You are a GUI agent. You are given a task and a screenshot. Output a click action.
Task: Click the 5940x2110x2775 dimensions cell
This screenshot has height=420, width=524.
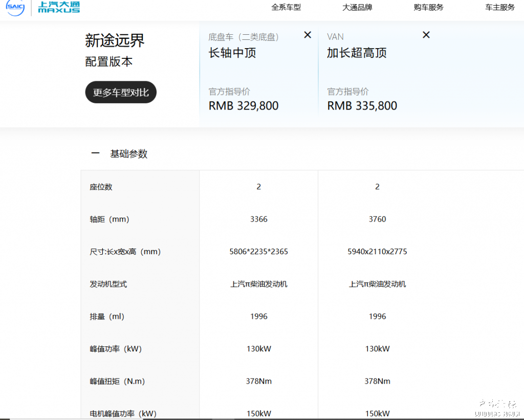[x=377, y=252]
